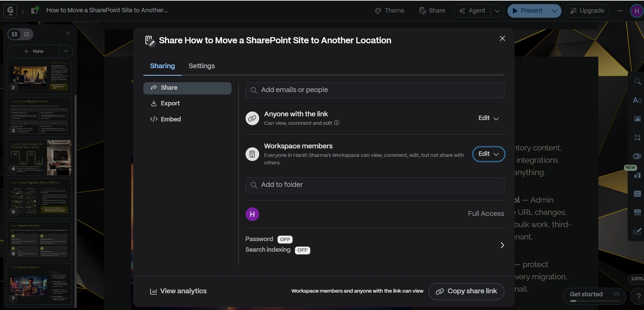644x310 pixels.
Task: Open the video and media film icon
Action: coord(637,194)
